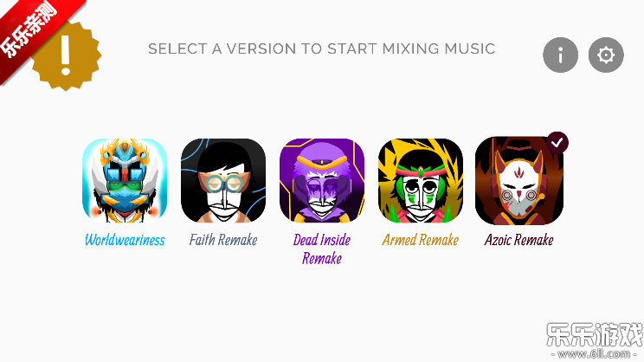644x362 pixels.
Task: Click the 'Dead Inside' label line
Action: 322,240
